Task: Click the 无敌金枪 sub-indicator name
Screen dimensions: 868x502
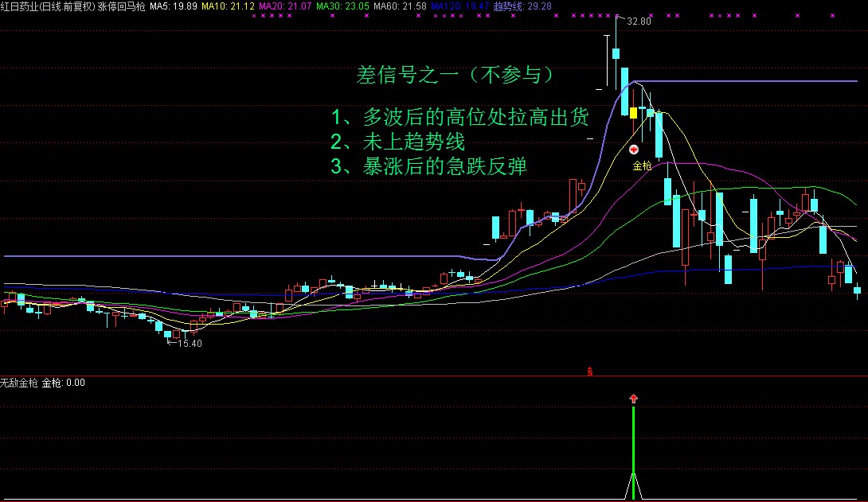Action: 19,383
